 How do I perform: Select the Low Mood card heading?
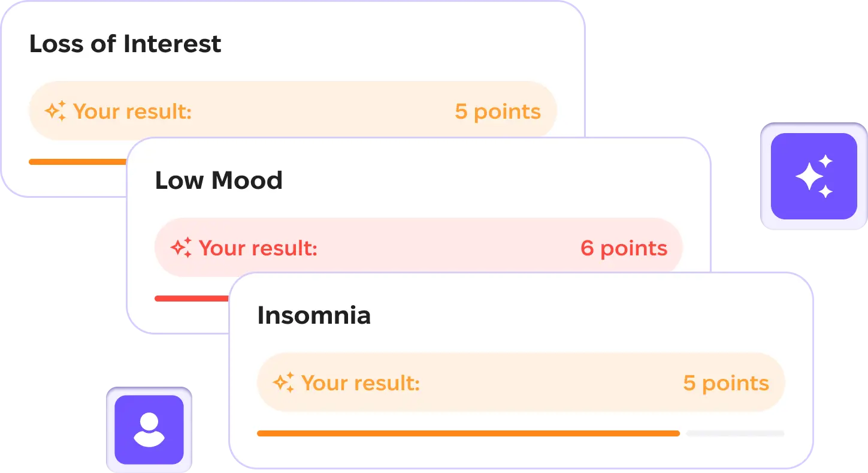click(219, 180)
